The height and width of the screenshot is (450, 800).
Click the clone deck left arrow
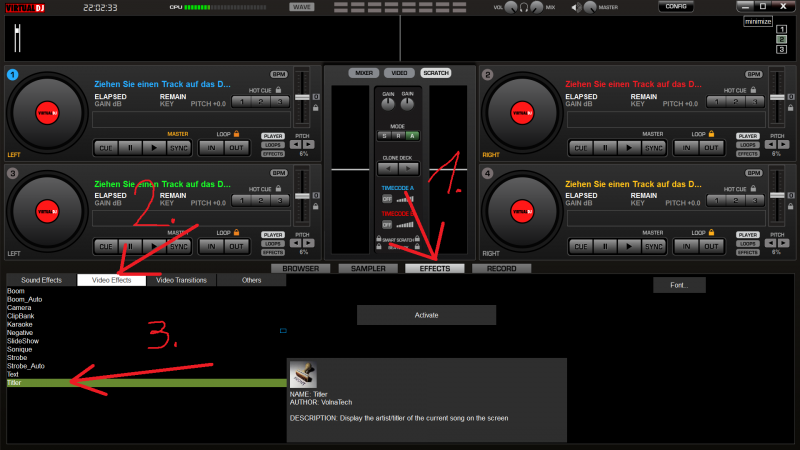[389, 169]
